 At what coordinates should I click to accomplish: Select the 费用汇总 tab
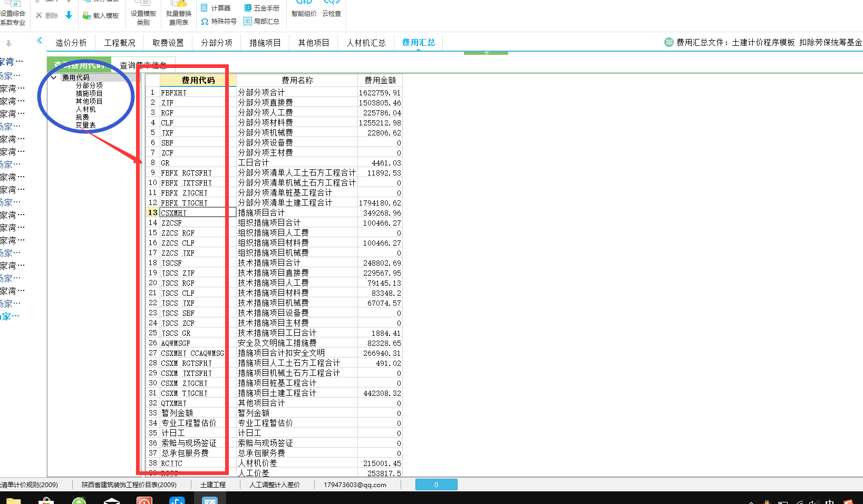419,43
